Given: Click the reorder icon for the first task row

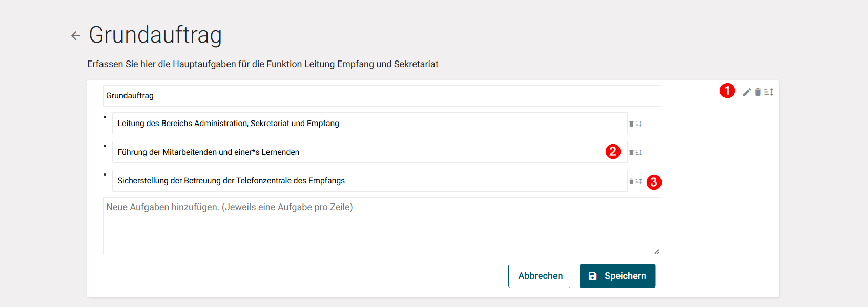Looking at the screenshot, I should (638, 124).
